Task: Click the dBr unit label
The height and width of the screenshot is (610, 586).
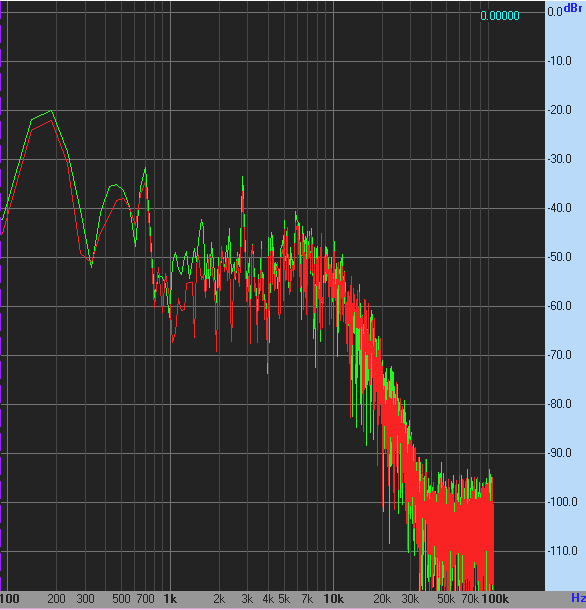Action: 573,8
